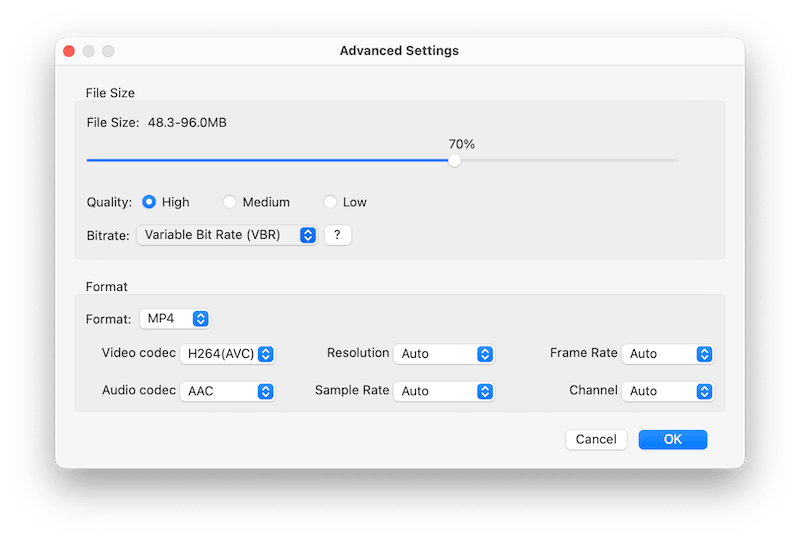The height and width of the screenshot is (541, 800).
Task: Click the Advanced Settings title bar
Action: click(400, 51)
